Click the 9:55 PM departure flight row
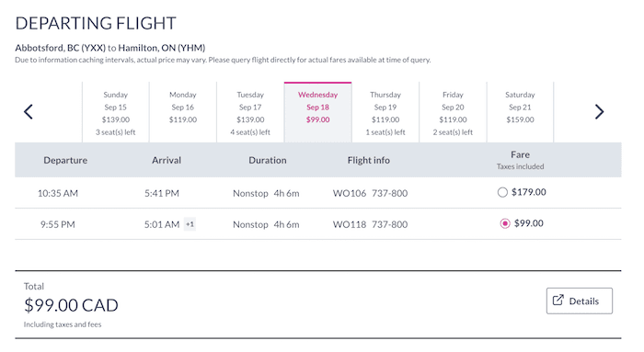Viewport: 644px width, 352px height. click(x=318, y=224)
